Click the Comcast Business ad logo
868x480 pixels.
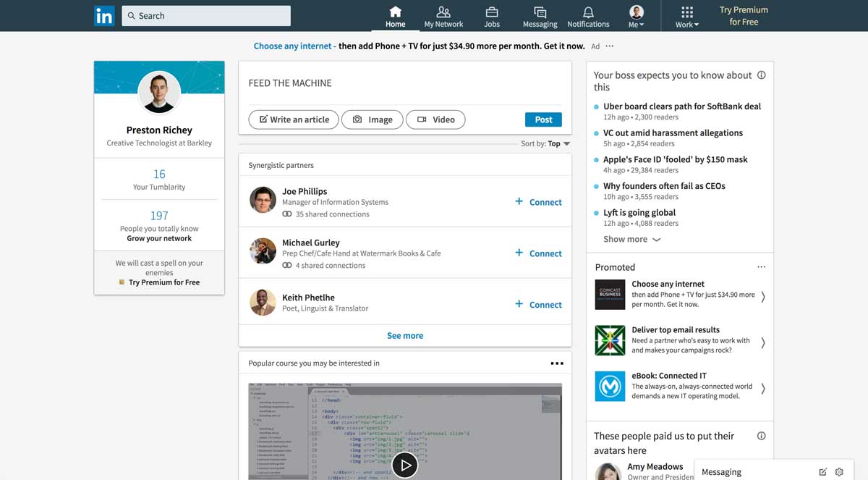tap(610, 295)
